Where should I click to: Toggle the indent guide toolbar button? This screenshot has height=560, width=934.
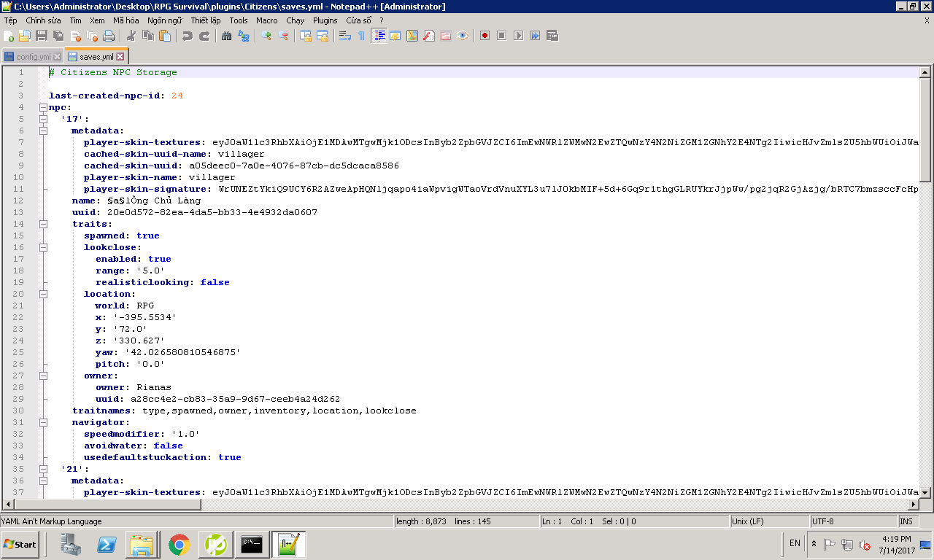click(379, 36)
